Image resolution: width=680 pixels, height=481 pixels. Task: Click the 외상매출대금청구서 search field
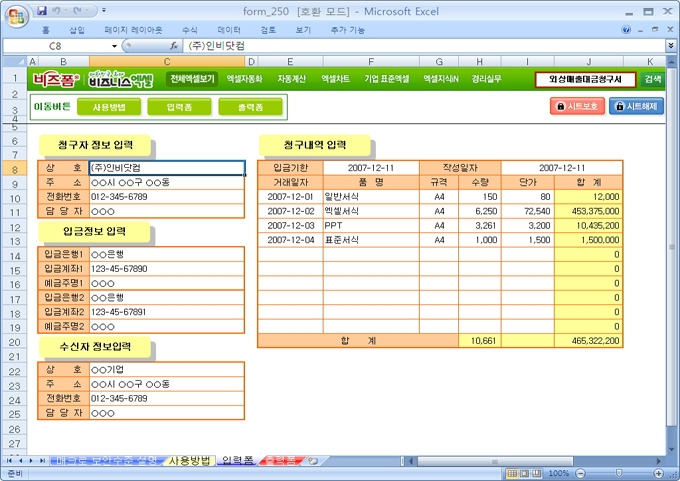[585, 80]
